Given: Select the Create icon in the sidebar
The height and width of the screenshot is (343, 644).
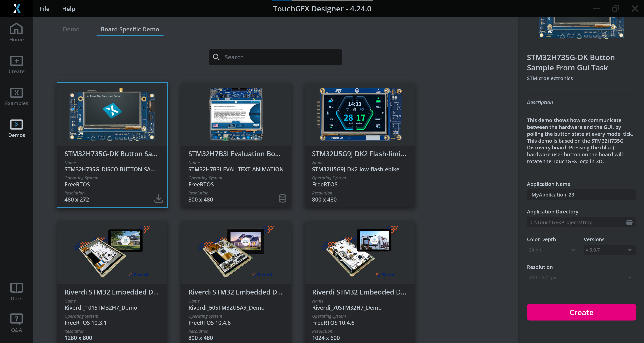Looking at the screenshot, I should [x=16, y=64].
